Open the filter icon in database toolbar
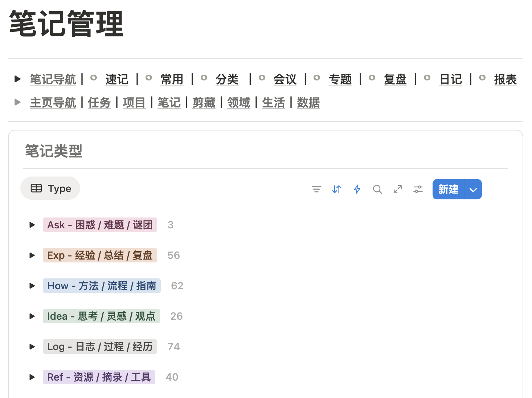 (316, 189)
